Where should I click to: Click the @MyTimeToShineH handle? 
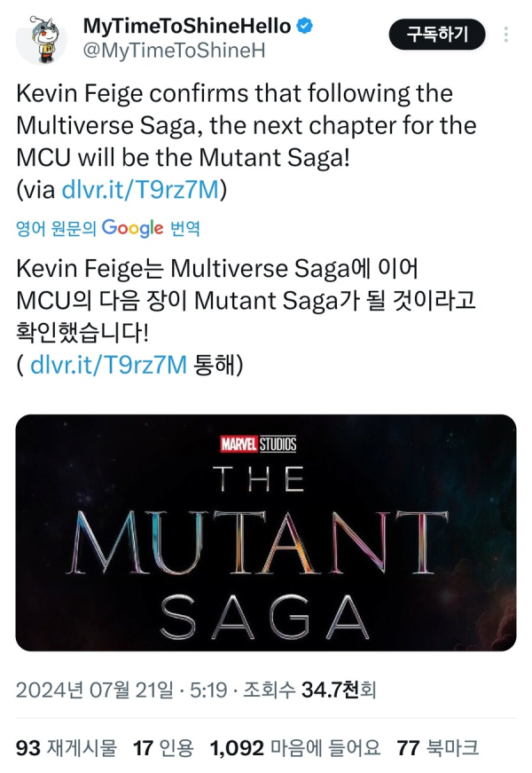174,51
